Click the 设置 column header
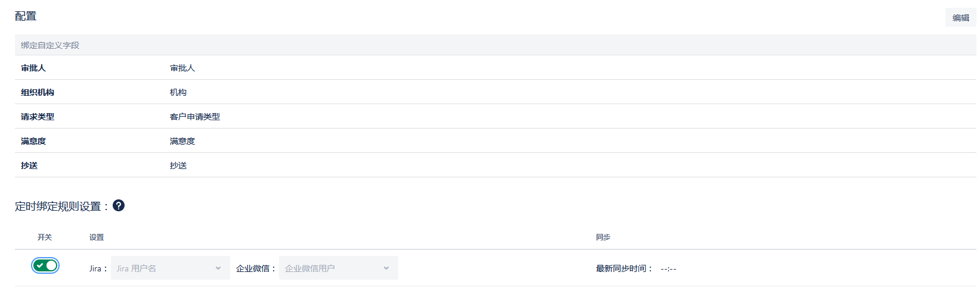 pos(97,237)
